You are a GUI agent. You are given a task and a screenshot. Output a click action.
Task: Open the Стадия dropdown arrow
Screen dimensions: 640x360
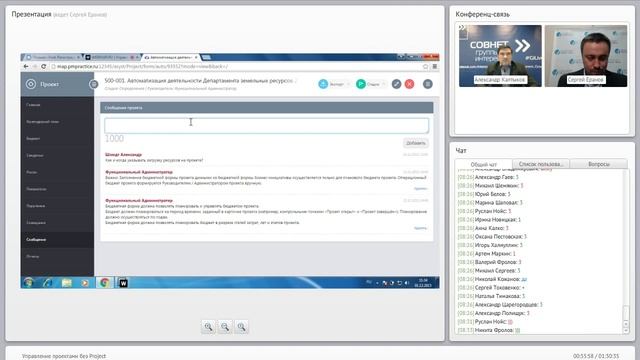pyautogui.click(x=384, y=84)
